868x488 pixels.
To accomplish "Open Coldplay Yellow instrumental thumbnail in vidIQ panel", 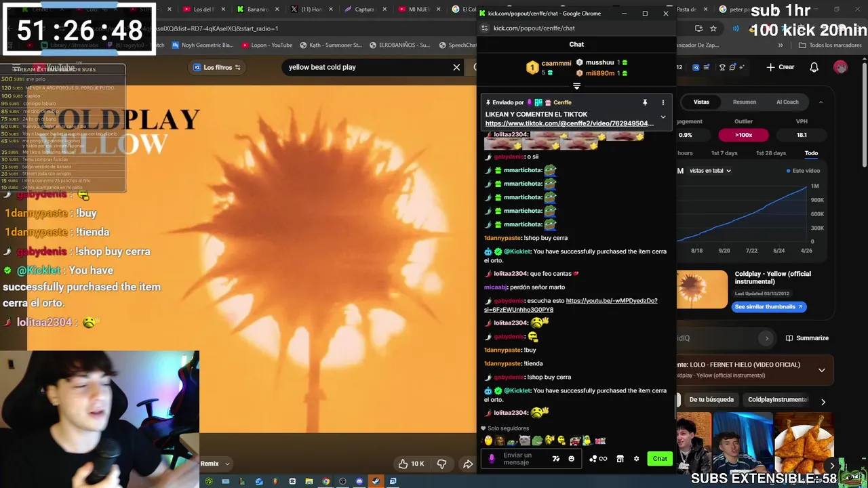I will click(702, 289).
